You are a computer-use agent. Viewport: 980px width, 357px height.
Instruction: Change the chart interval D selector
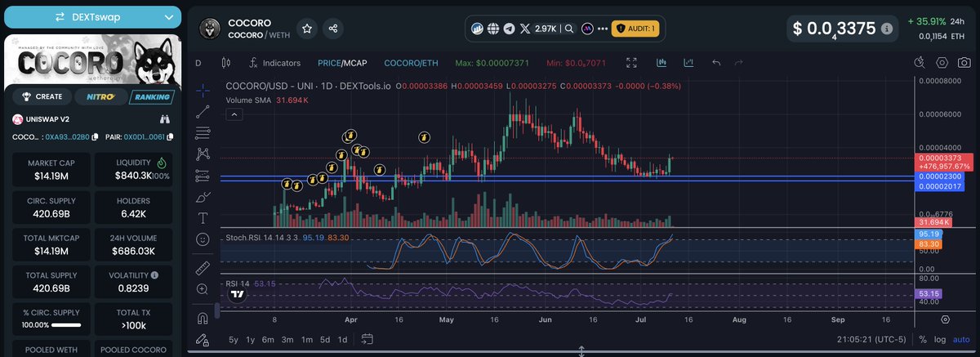(x=198, y=63)
